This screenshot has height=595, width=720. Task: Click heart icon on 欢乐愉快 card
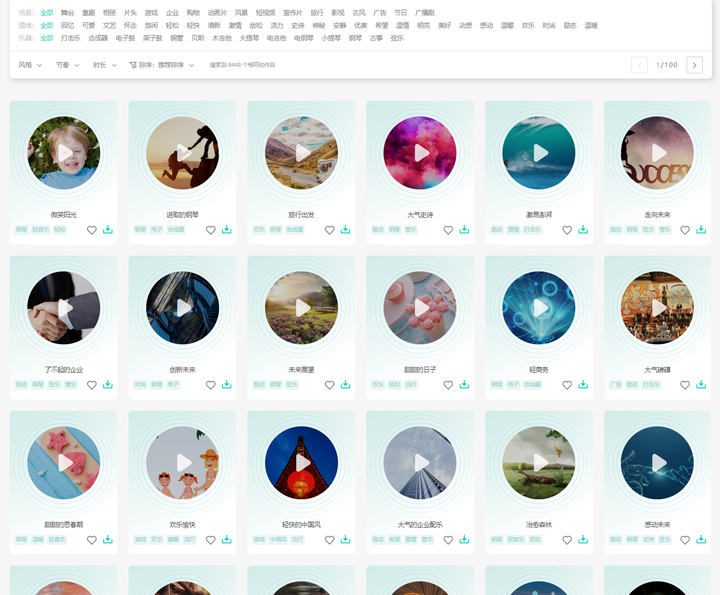coord(211,540)
